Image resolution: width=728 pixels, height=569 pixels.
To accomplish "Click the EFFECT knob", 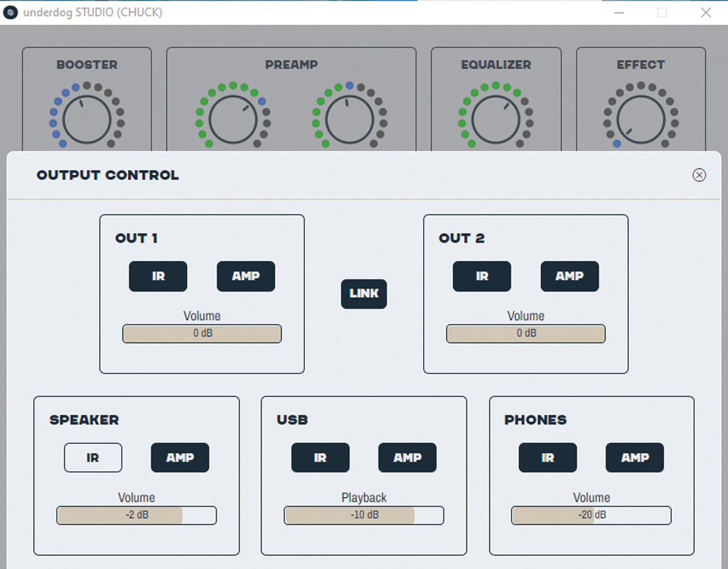I will [641, 119].
